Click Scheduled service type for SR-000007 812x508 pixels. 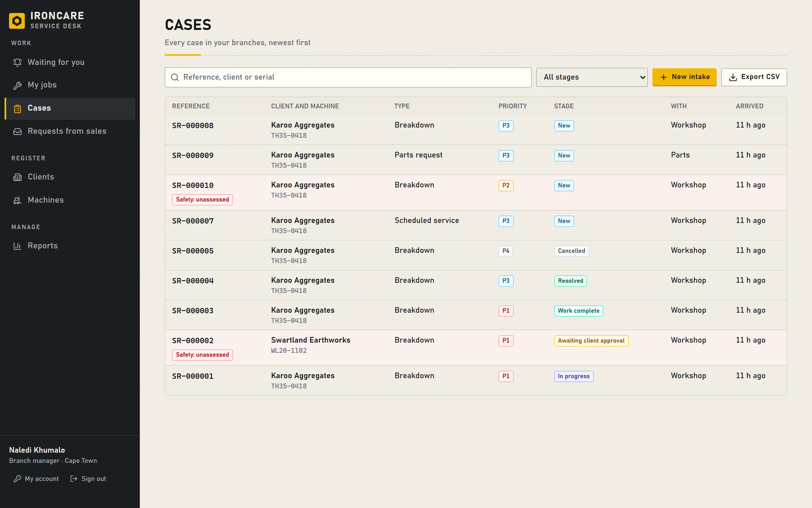tap(427, 221)
